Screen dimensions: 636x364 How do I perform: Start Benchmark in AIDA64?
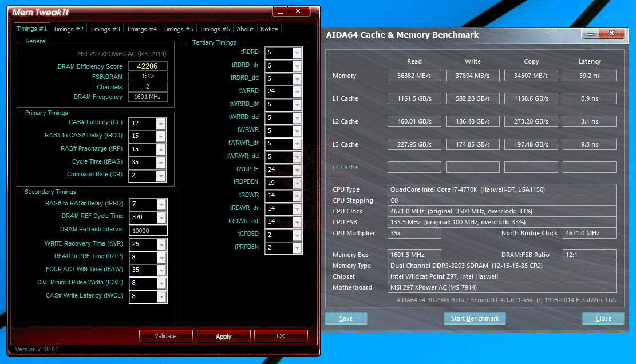[x=475, y=319]
